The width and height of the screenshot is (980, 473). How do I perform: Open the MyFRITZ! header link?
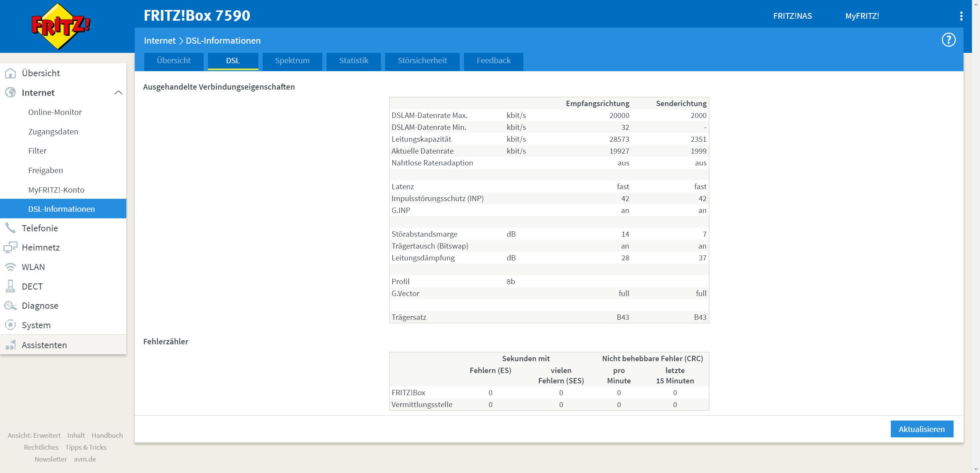tap(862, 16)
